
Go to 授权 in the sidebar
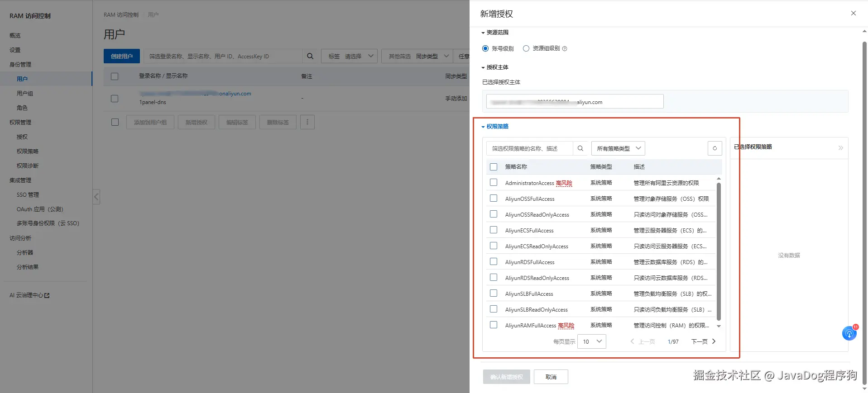(22, 137)
